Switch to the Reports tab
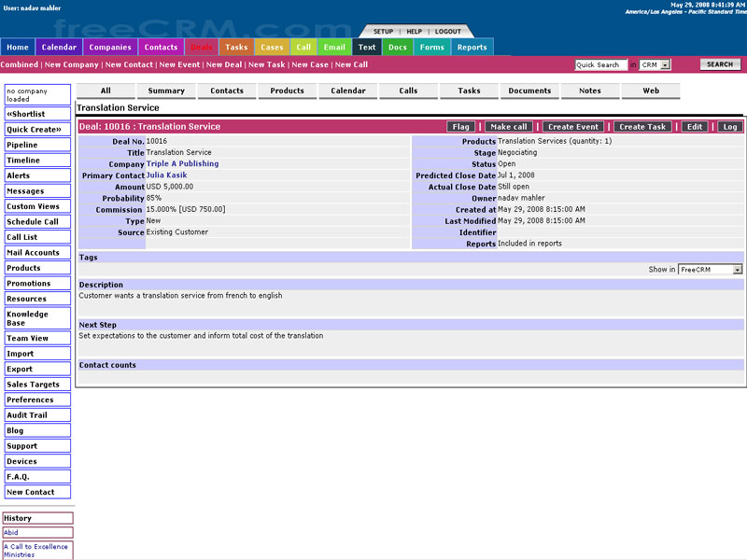747x560 pixels. 472,48
